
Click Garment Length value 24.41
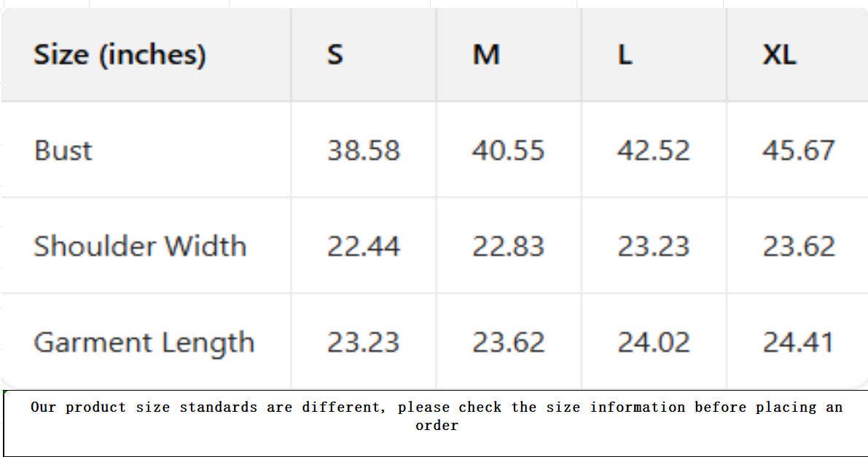798,343
